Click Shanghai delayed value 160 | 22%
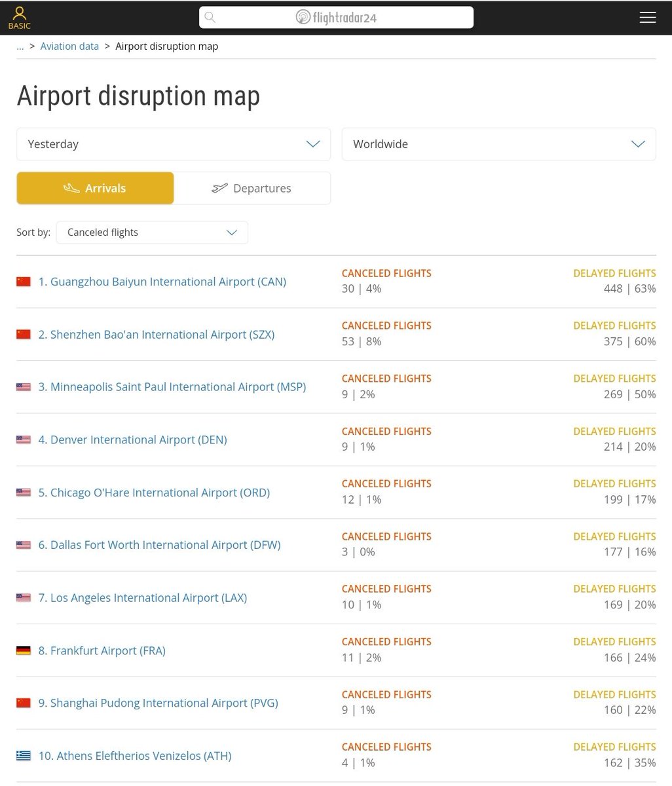This screenshot has width=672, height=786. pyautogui.click(x=629, y=710)
